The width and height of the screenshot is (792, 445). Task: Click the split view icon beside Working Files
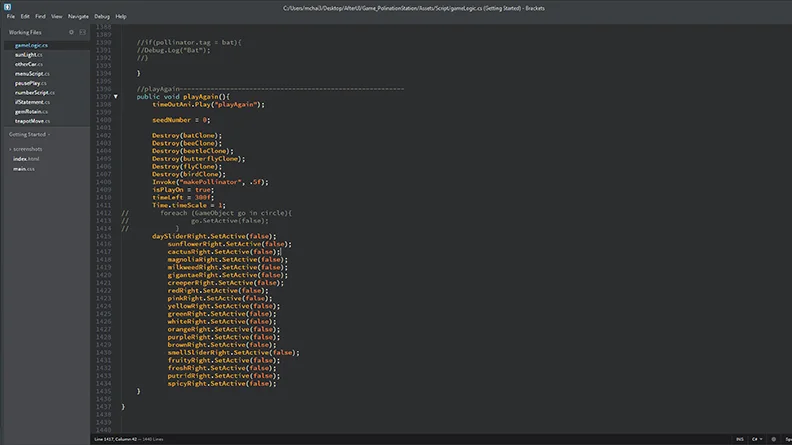click(82, 32)
